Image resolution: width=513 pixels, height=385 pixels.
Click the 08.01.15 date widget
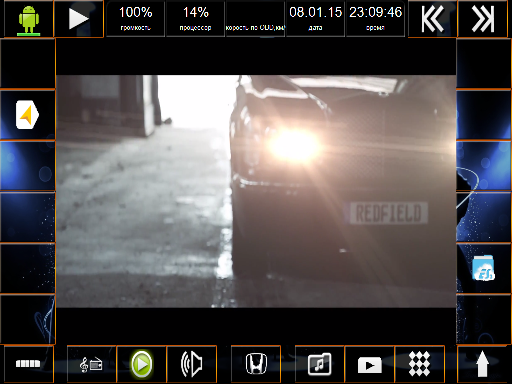click(315, 19)
